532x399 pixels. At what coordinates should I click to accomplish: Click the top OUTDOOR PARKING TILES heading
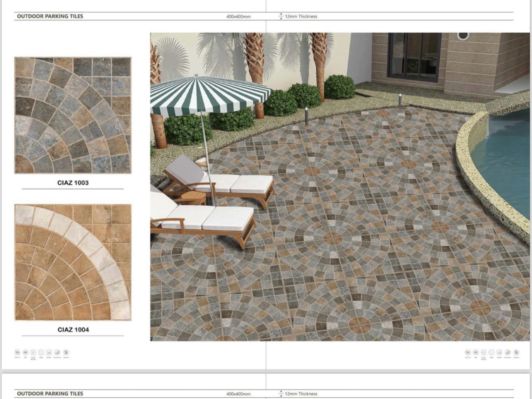click(x=50, y=16)
